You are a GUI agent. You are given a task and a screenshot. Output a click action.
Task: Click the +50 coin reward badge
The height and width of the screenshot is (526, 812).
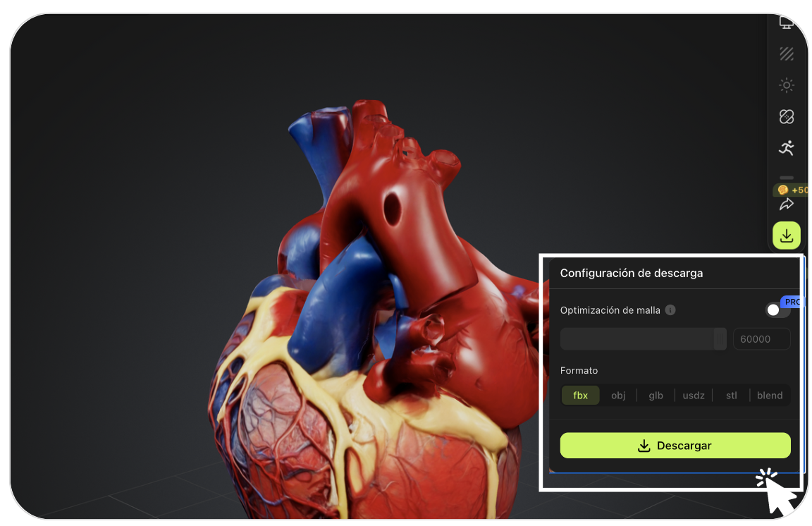tap(792, 190)
